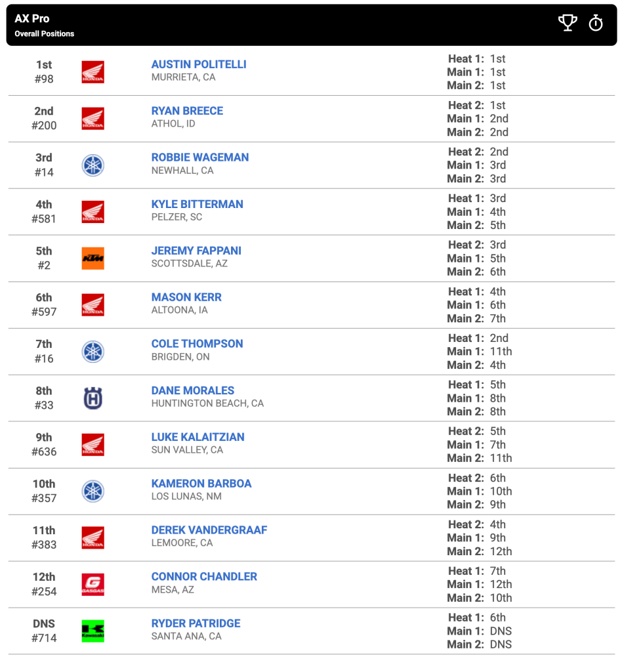Viewport: 622px width, 672px height.
Task: Click Dane Morales' Husqvarna logo
Action: point(93,398)
